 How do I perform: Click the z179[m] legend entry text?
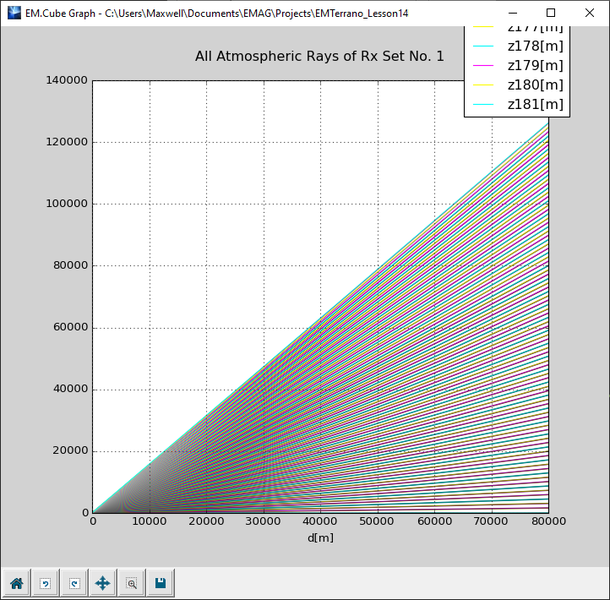click(535, 66)
